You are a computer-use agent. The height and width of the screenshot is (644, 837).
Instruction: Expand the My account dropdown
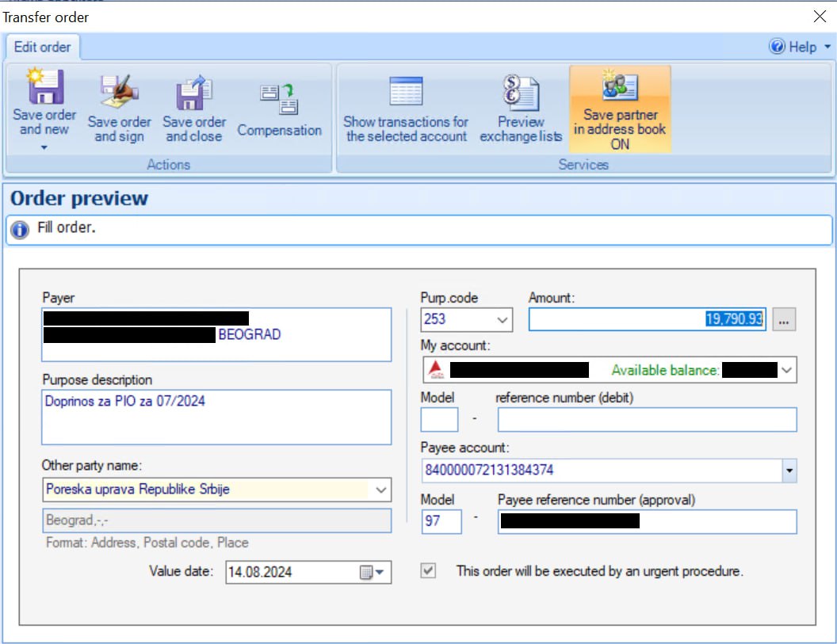786,370
